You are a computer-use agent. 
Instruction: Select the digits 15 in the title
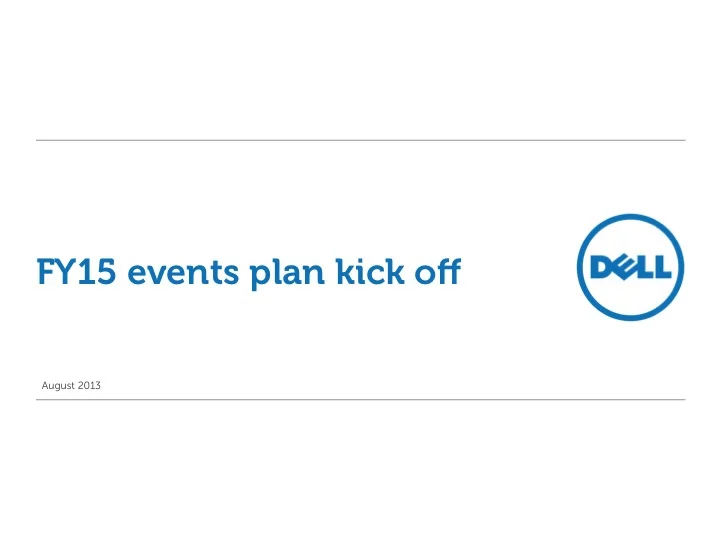point(96,272)
